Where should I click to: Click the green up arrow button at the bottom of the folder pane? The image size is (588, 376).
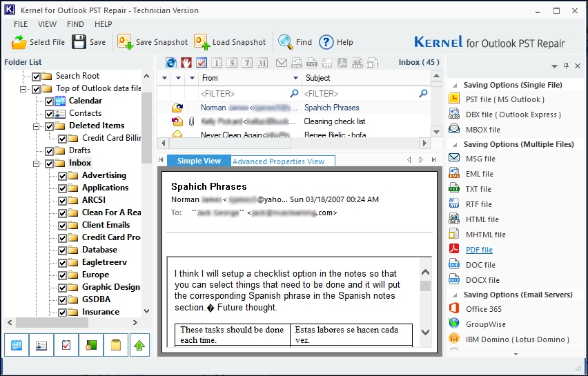point(139,345)
